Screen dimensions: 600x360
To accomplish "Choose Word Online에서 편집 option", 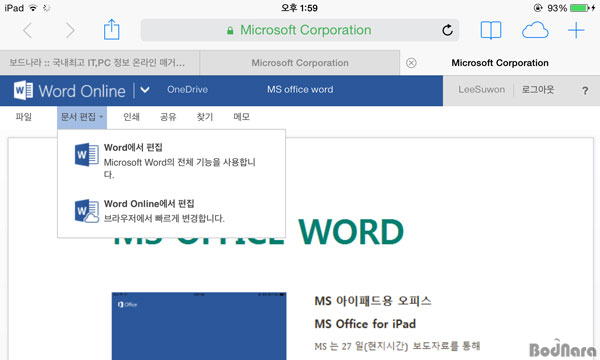I will click(x=171, y=210).
